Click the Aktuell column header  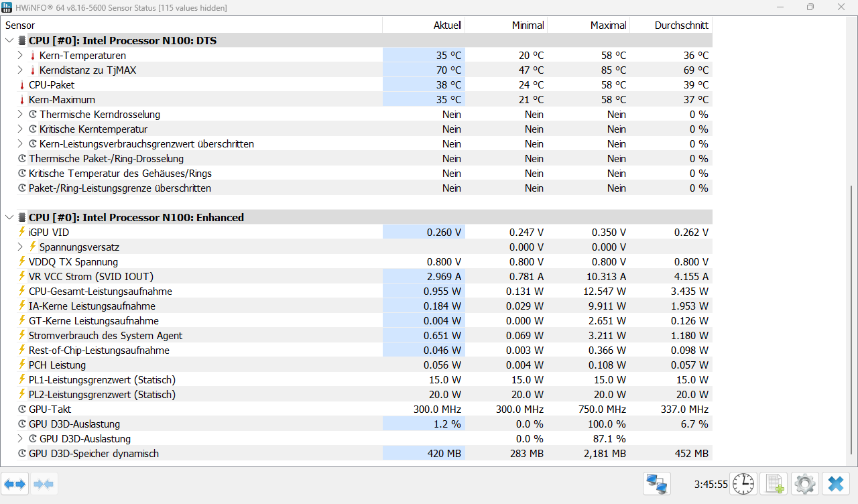tap(424, 25)
